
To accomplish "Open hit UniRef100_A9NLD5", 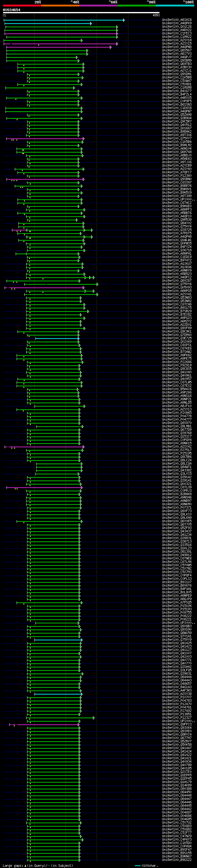I will [x=177, y=402].
